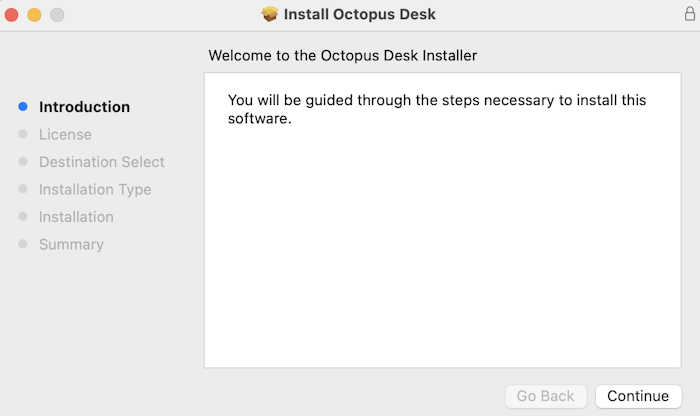Click the bullet next to Destination Select

tap(23, 162)
